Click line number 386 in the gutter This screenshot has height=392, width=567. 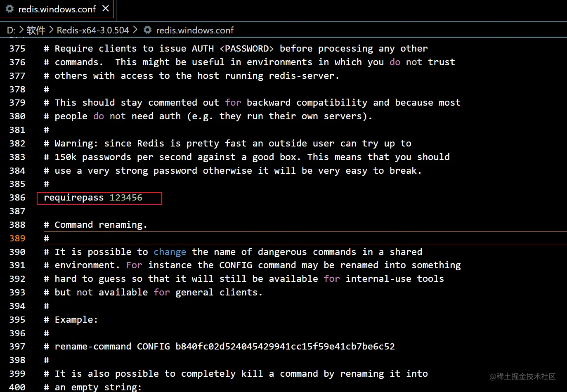(x=17, y=198)
